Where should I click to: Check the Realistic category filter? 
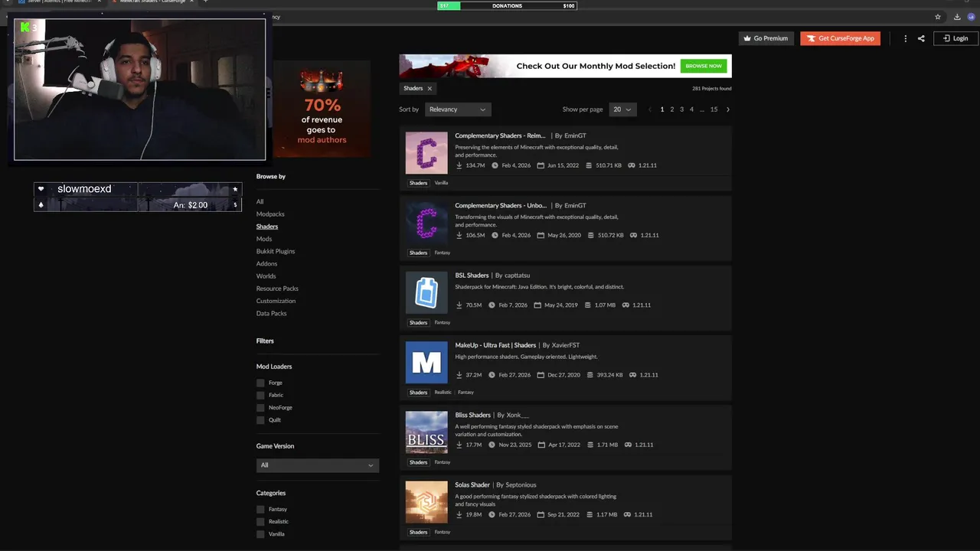260,522
